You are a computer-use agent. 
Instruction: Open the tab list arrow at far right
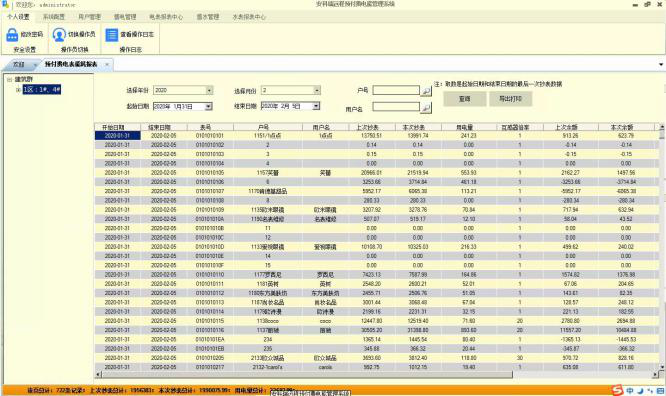pyautogui.click(x=661, y=64)
